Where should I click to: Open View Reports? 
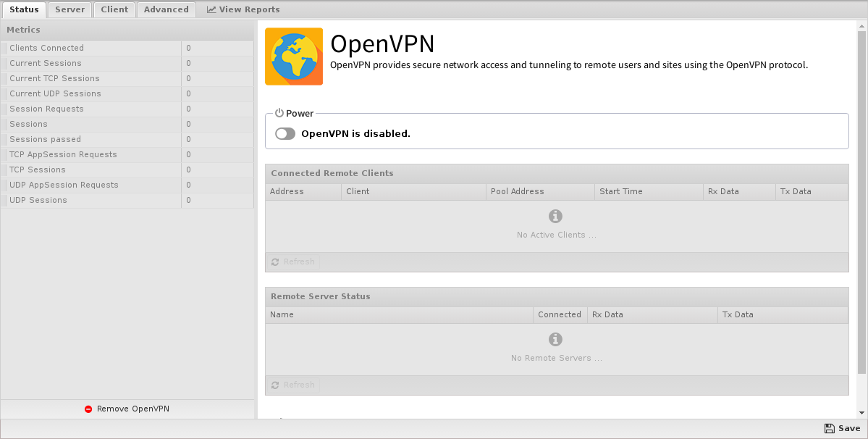(x=243, y=9)
